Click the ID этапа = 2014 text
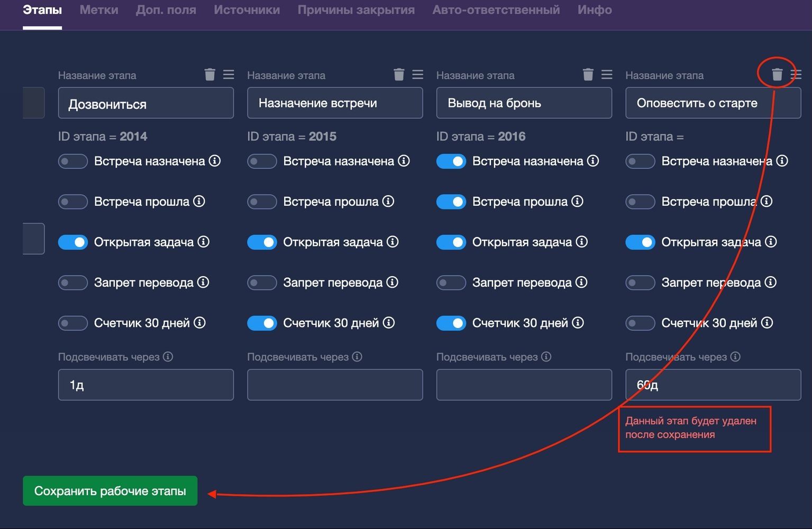 point(103,136)
